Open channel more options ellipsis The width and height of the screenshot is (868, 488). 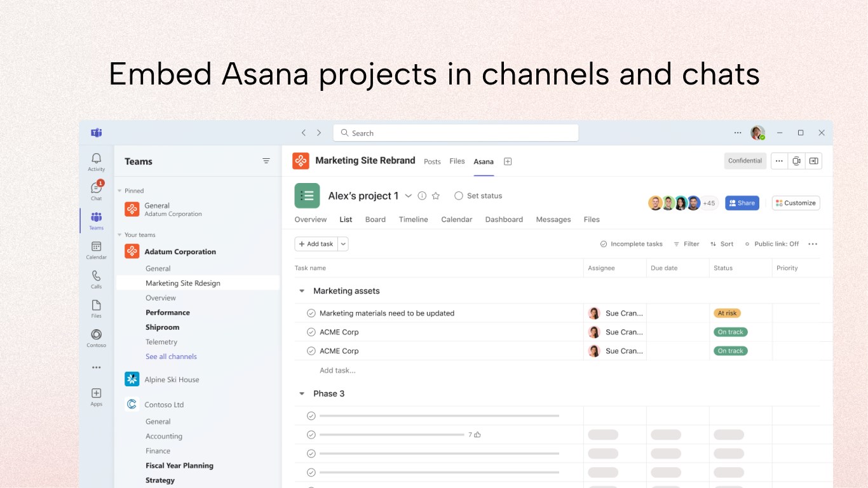[x=780, y=161]
